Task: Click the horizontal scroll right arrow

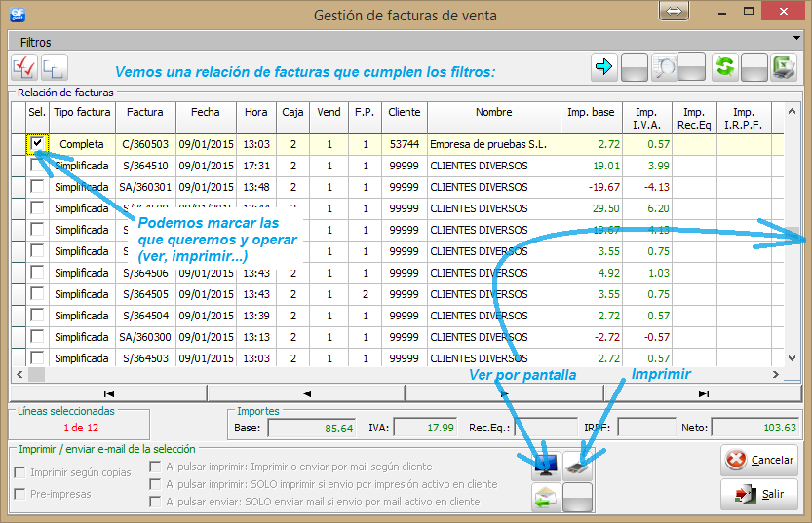Action: pyautogui.click(x=776, y=374)
